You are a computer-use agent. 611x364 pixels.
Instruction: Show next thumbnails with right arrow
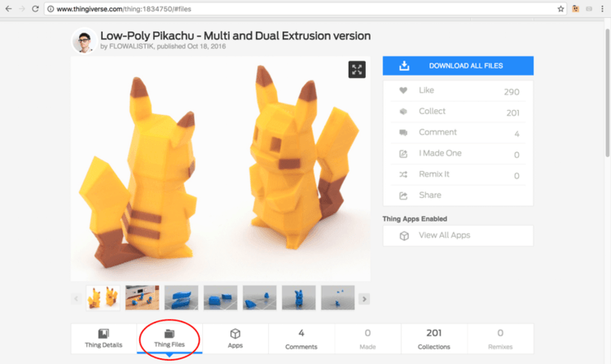coord(364,299)
